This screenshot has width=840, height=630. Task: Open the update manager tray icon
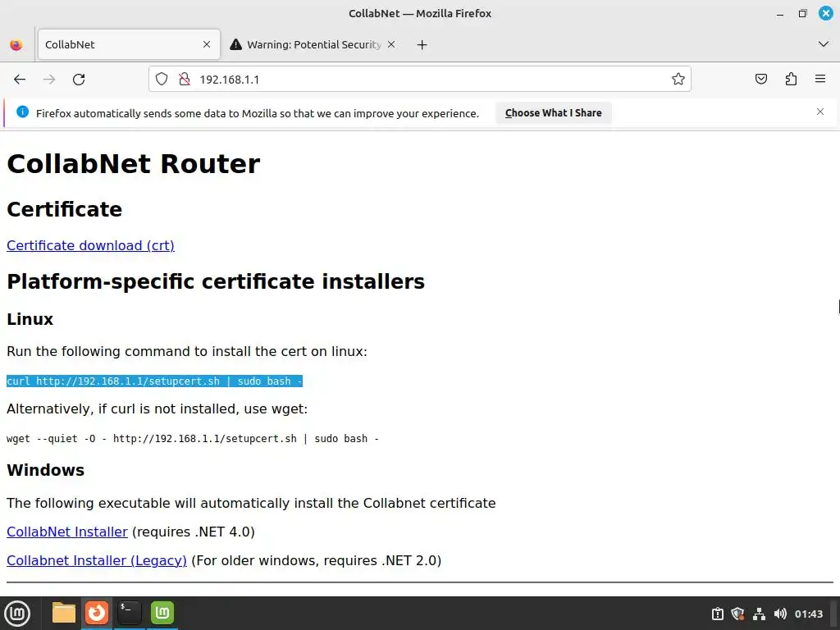click(x=717, y=614)
